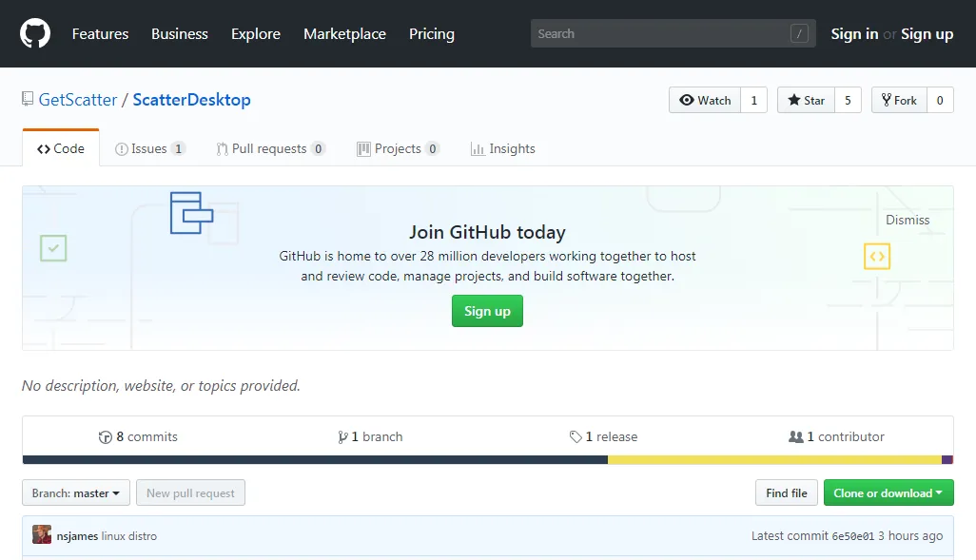Open the latest commit hash 6e50e01
This screenshot has height=560, width=976.
point(852,535)
